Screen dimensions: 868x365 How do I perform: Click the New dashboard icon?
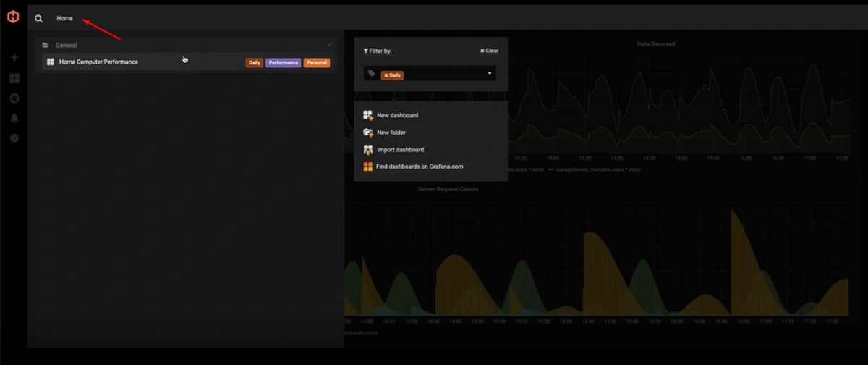tap(368, 115)
